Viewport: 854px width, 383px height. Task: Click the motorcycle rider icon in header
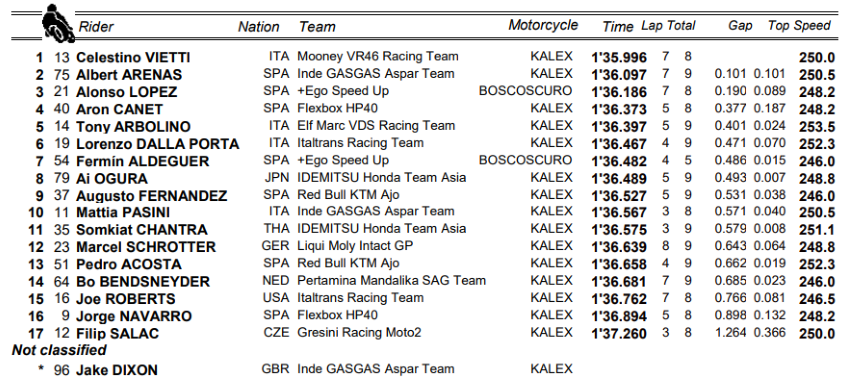pos(58,23)
